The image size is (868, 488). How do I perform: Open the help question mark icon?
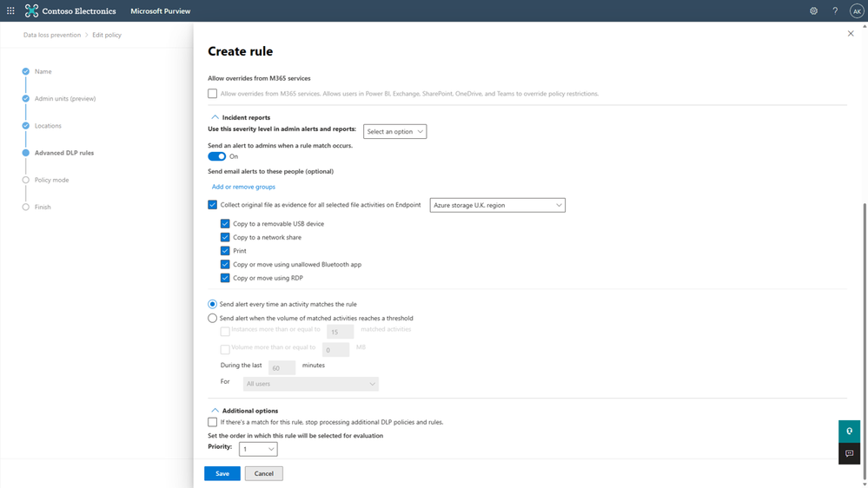835,11
